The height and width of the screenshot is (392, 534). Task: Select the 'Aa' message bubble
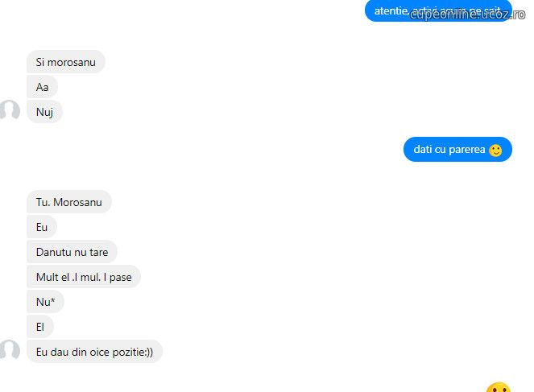pyautogui.click(x=42, y=87)
